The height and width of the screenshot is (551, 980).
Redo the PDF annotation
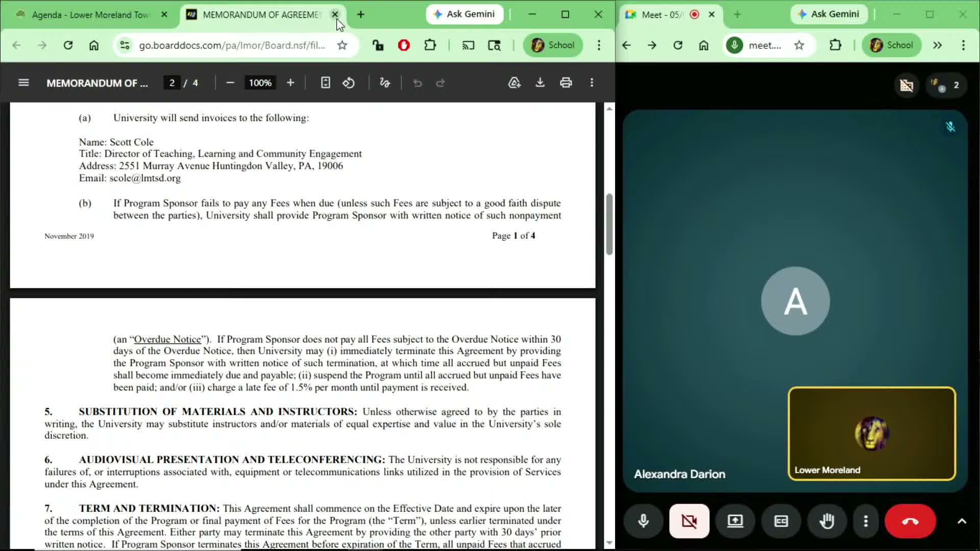[440, 83]
